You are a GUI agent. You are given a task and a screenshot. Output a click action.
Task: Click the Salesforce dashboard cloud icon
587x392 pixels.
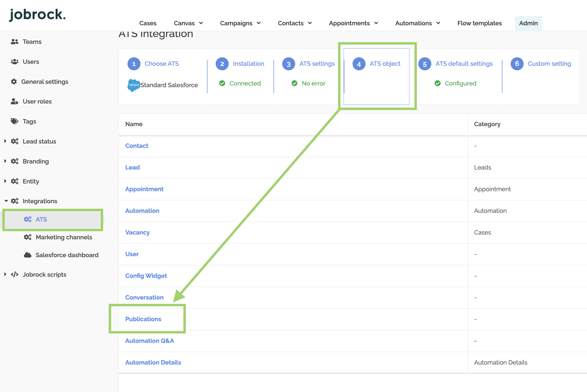point(27,255)
